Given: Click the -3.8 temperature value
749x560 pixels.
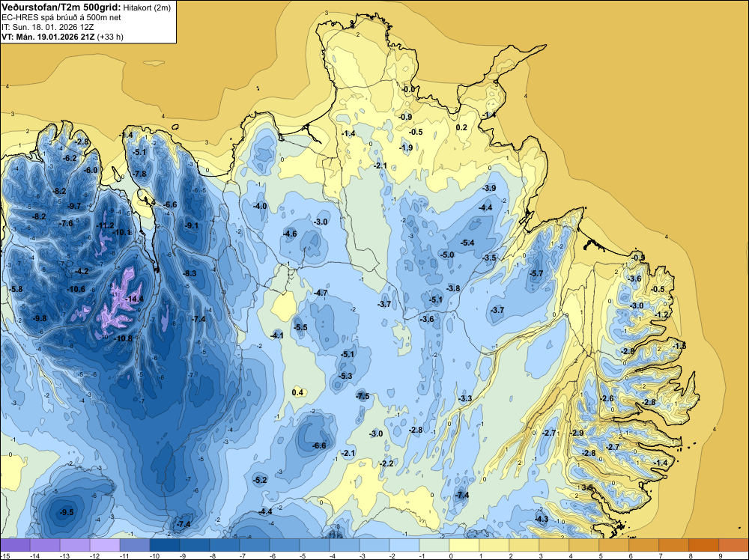Looking at the screenshot, I should tap(453, 288).
